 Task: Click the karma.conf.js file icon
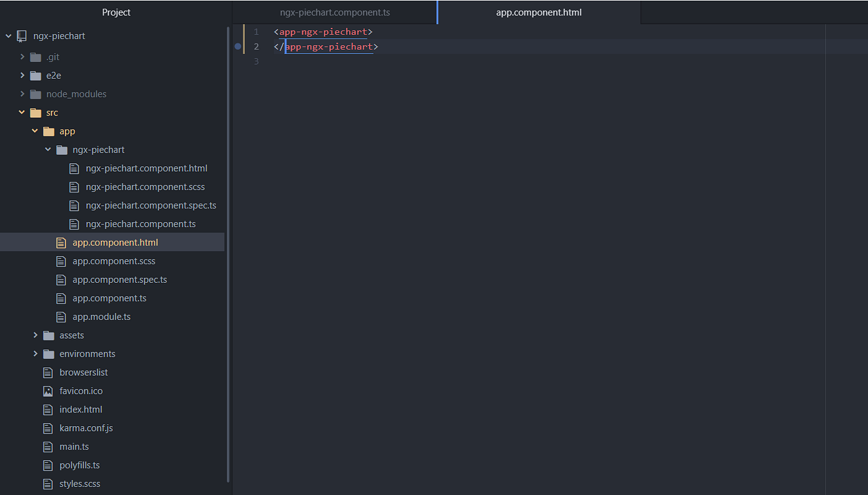(47, 428)
